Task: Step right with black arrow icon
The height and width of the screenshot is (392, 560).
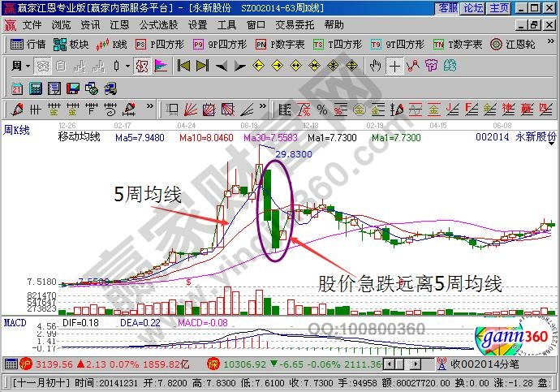Action: point(239,67)
